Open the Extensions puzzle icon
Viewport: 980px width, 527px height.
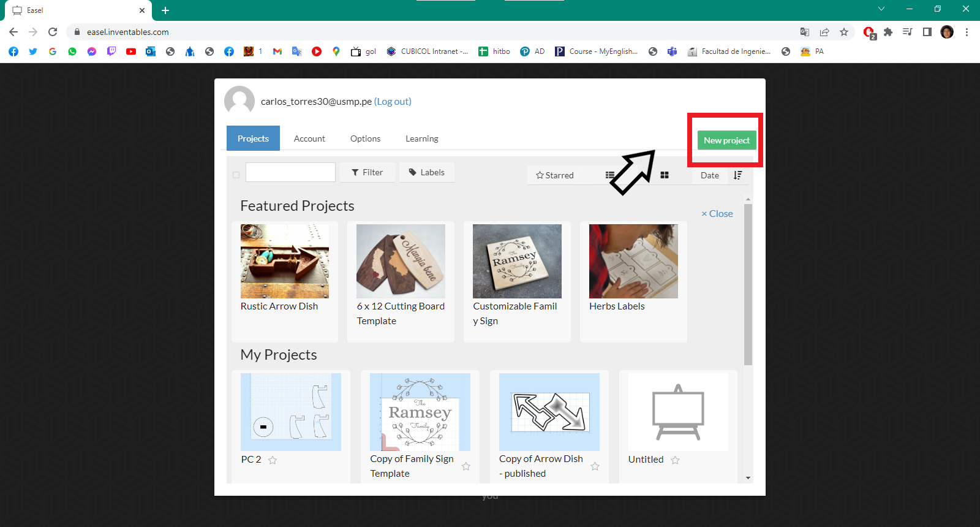pos(888,32)
